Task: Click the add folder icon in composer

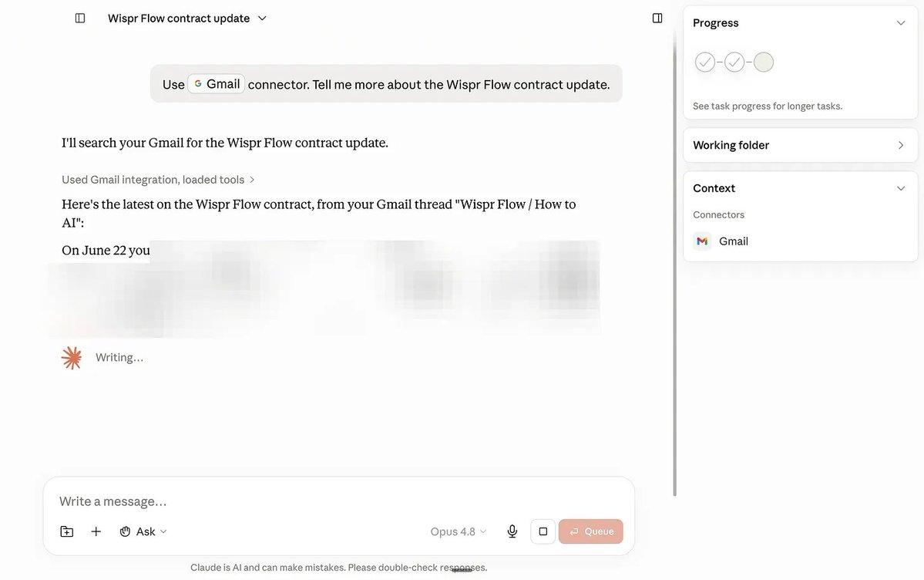Action: (67, 531)
